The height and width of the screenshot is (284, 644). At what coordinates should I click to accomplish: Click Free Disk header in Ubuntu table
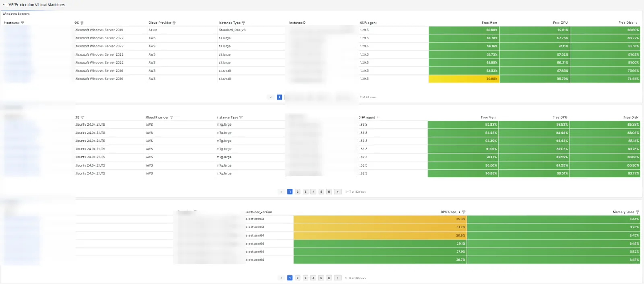pos(631,117)
